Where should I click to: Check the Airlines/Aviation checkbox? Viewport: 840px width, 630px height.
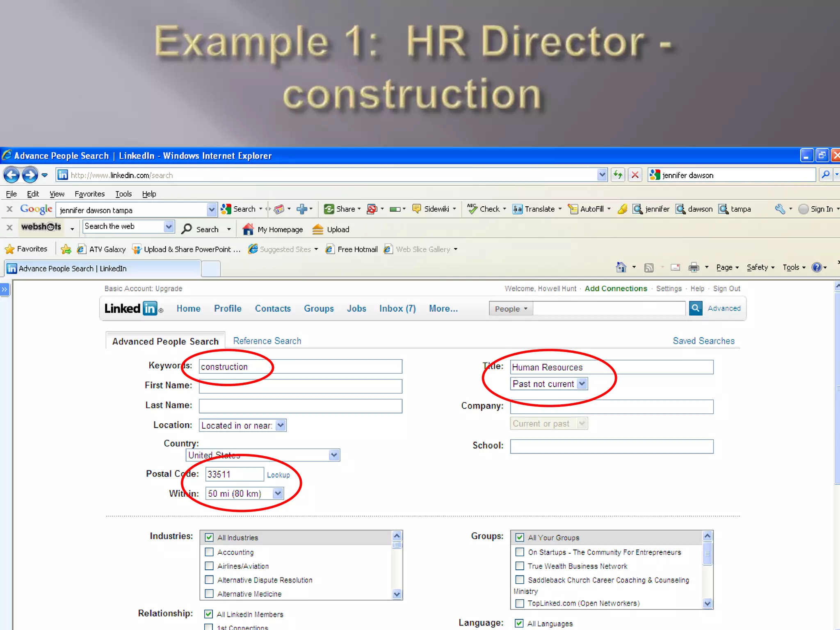click(x=209, y=566)
